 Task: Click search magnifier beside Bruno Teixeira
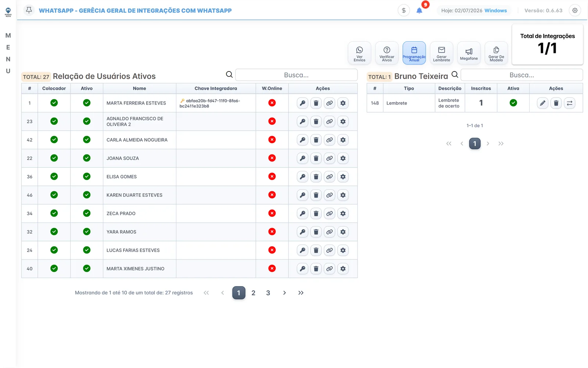tap(455, 75)
